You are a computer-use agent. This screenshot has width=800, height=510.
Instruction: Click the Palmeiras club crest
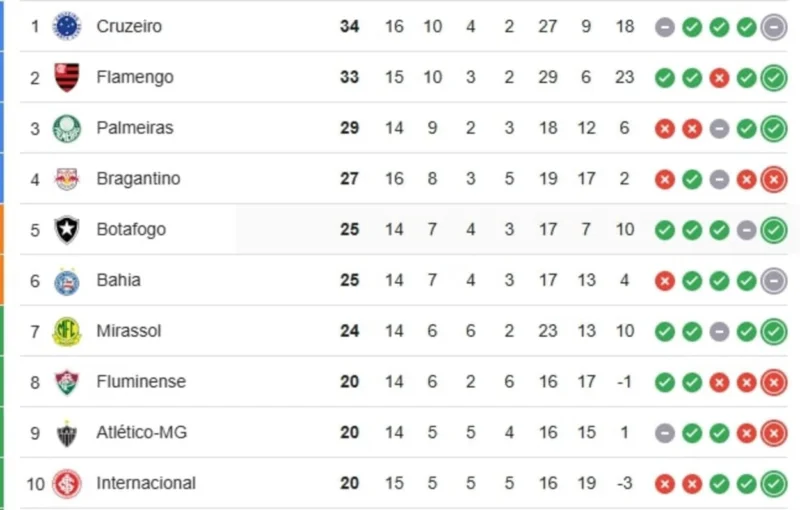(67, 128)
